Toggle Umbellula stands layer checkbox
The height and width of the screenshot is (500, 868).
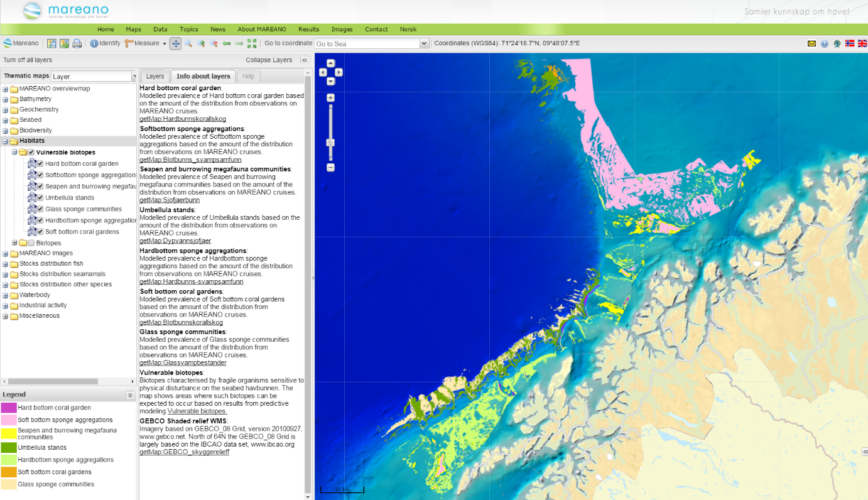[40, 198]
